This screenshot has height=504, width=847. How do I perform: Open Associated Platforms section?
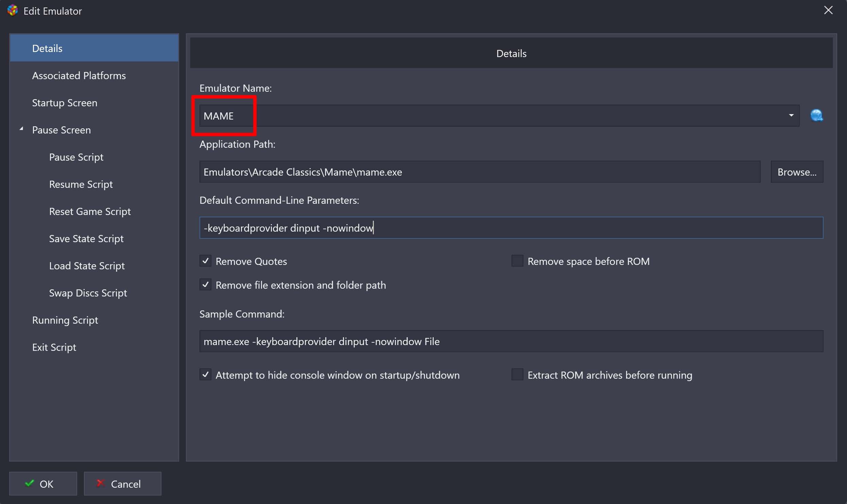[94, 75]
